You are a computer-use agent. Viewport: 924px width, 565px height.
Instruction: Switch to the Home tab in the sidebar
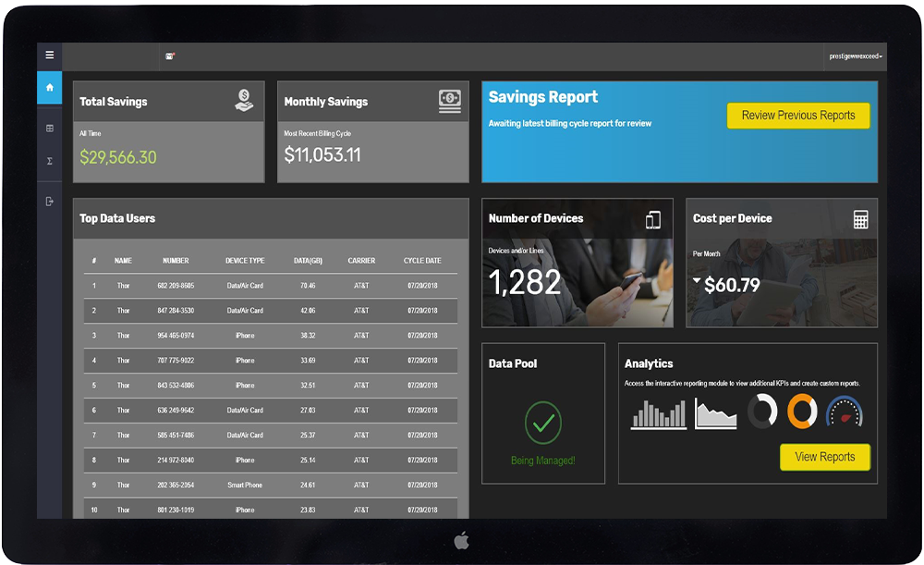coord(49,87)
